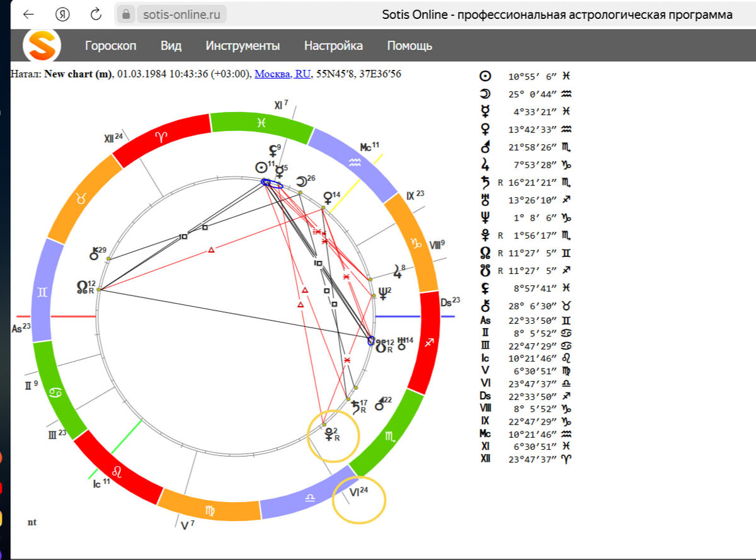Click the Leo sign on red segment
This screenshot has width=756, height=560.
tap(116, 471)
